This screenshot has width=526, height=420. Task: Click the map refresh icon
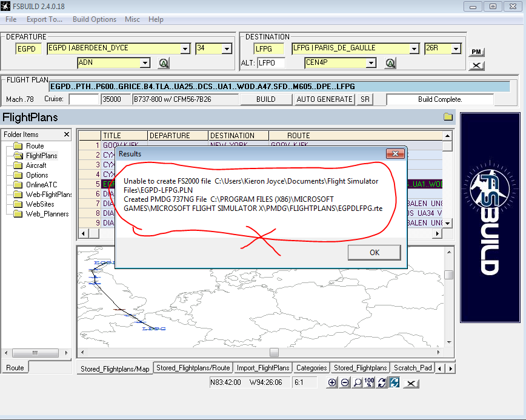coord(382,383)
